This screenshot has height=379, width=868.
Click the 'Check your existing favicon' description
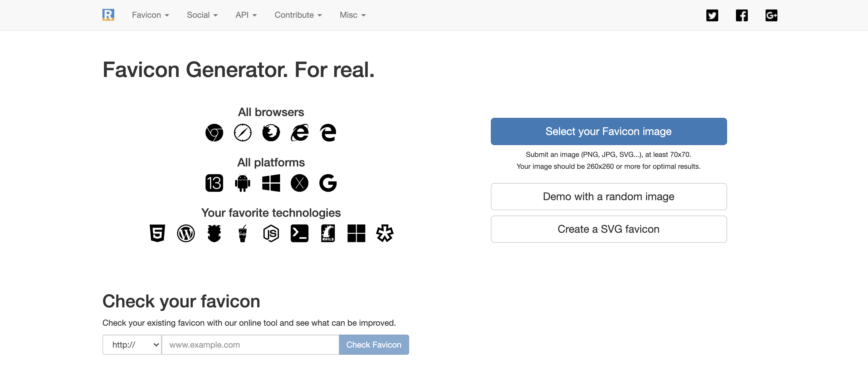pyautogui.click(x=249, y=323)
